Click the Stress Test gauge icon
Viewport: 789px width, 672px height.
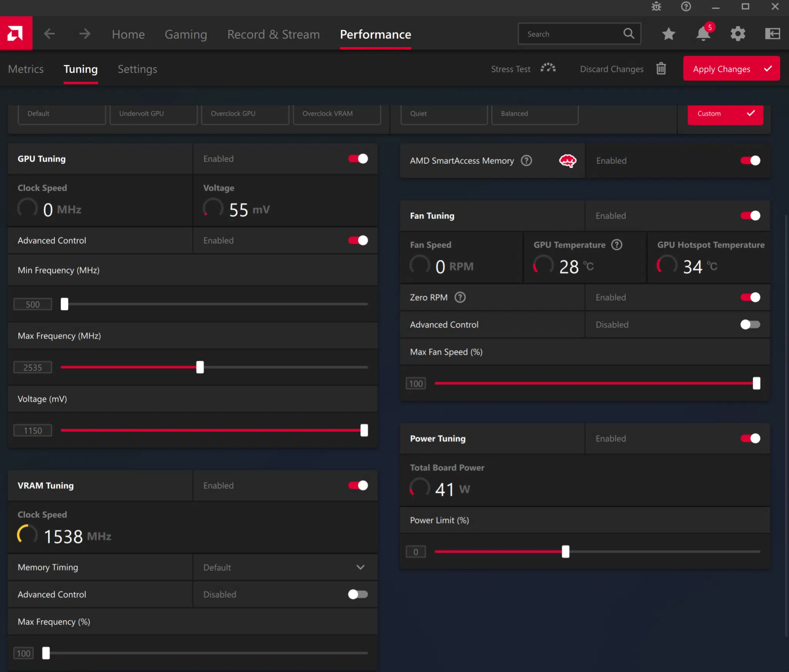(548, 68)
